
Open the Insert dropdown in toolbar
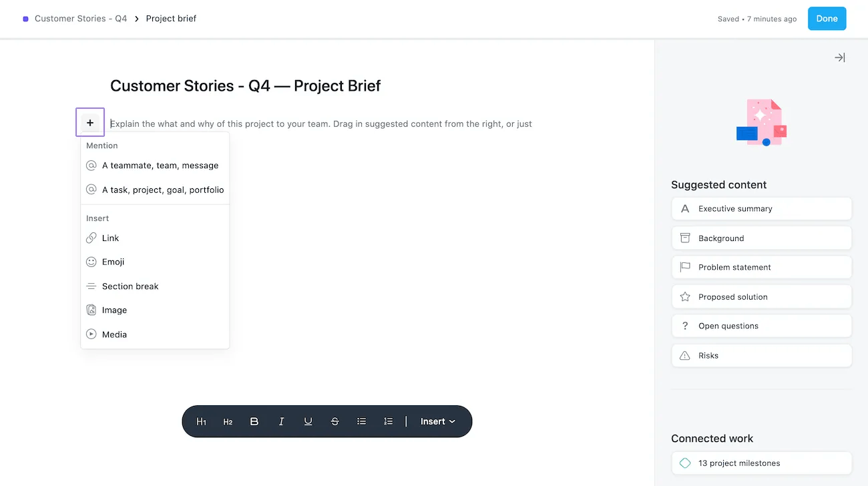tap(437, 422)
